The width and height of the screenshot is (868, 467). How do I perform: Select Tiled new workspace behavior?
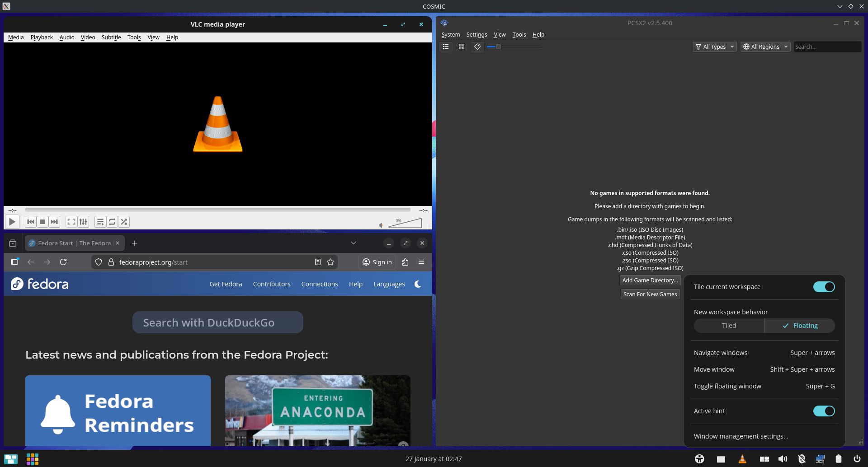click(x=729, y=326)
